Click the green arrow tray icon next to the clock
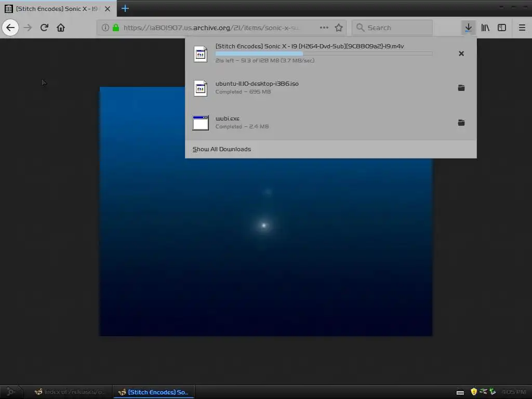Screen dimensions: 532x399 [493, 392]
